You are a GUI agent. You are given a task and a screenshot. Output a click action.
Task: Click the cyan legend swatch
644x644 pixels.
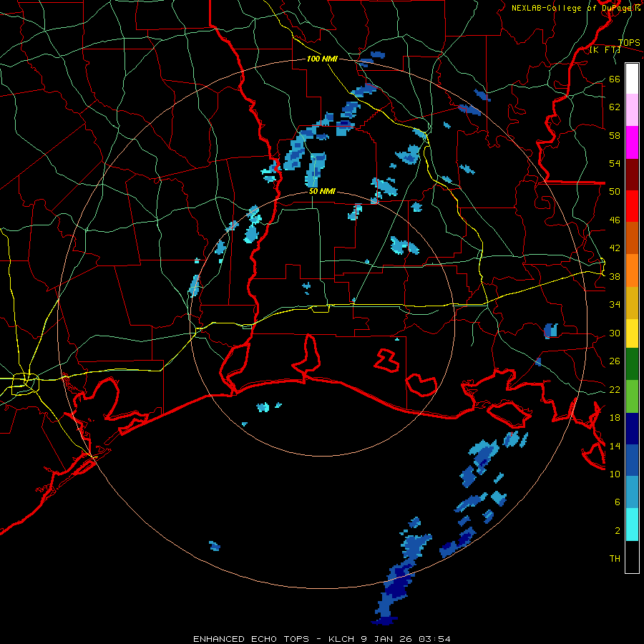632,525
